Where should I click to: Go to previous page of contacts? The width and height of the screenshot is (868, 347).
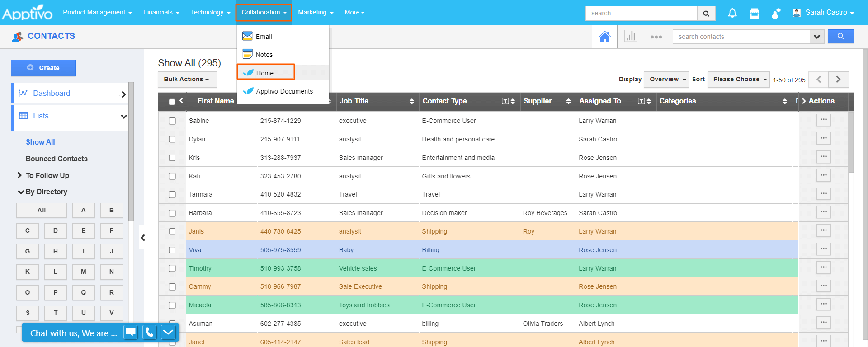(x=818, y=80)
